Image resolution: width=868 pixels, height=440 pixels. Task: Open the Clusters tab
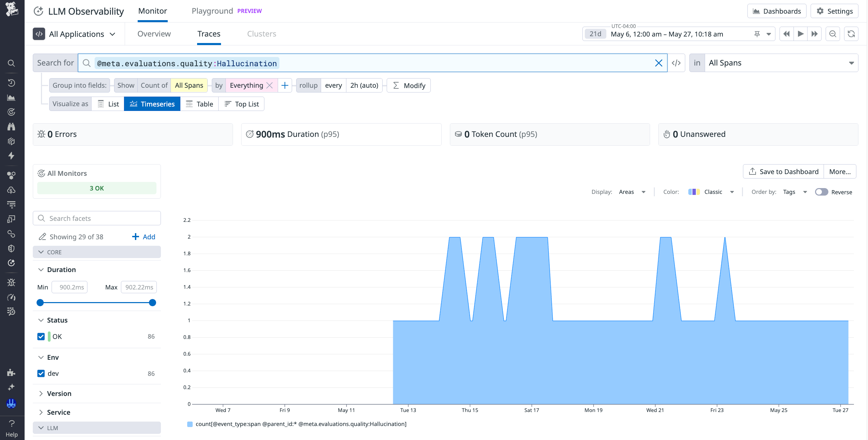tap(262, 34)
